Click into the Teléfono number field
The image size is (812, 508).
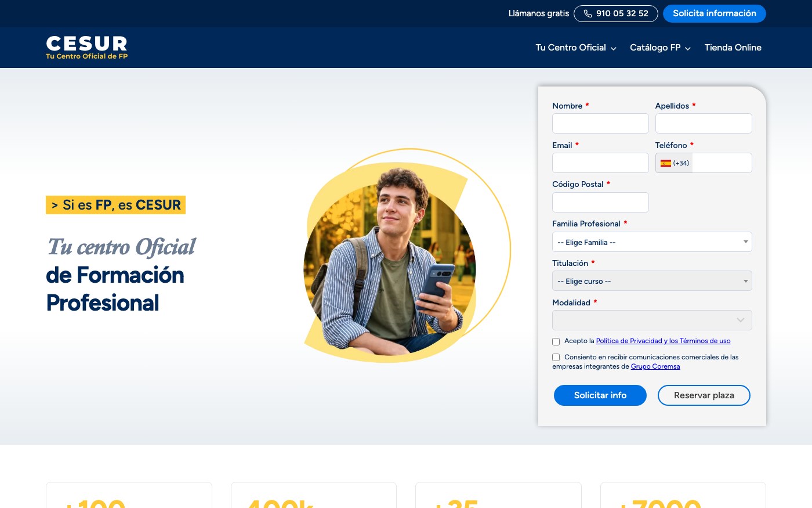tap(722, 163)
